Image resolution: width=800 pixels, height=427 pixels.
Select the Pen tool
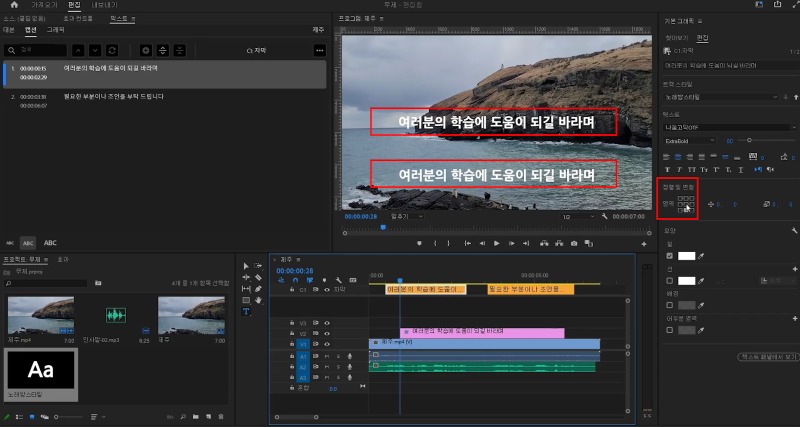pyautogui.click(x=258, y=289)
